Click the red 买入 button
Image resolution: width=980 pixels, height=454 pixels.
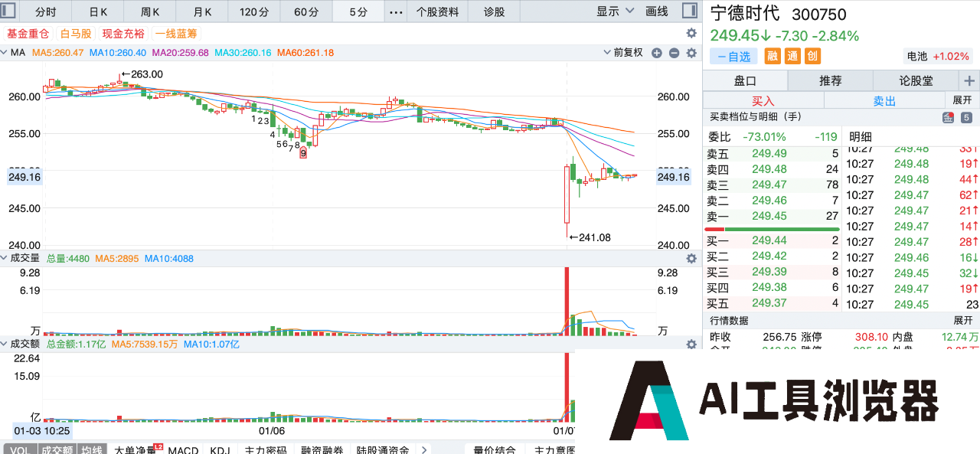tap(763, 100)
